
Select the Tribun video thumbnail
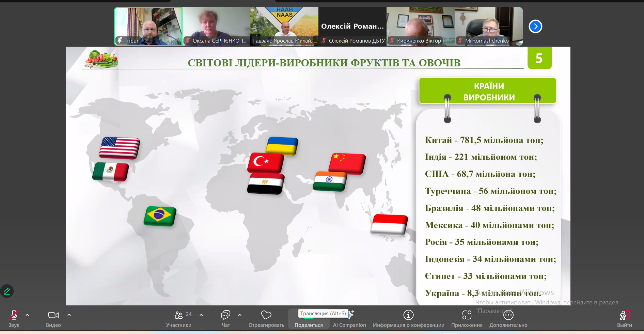pyautogui.click(x=148, y=26)
